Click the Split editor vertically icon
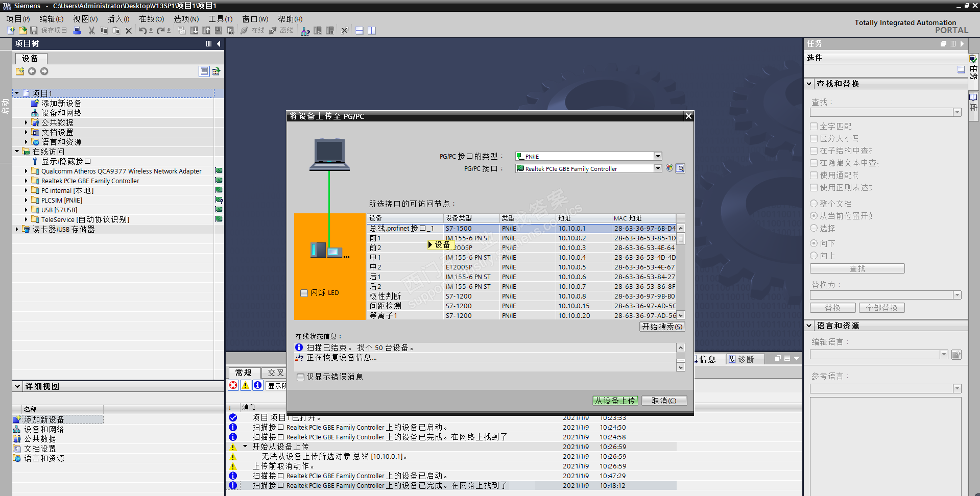This screenshot has width=980, height=496. pyautogui.click(x=372, y=31)
